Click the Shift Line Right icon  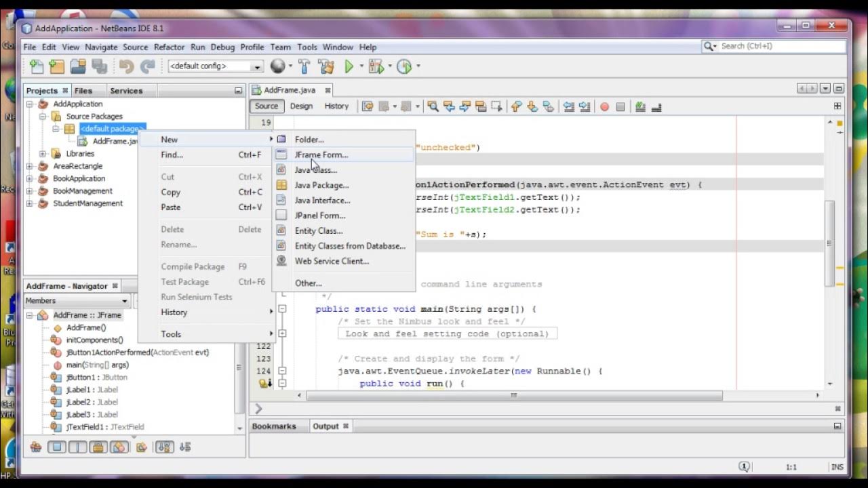pyautogui.click(x=584, y=106)
